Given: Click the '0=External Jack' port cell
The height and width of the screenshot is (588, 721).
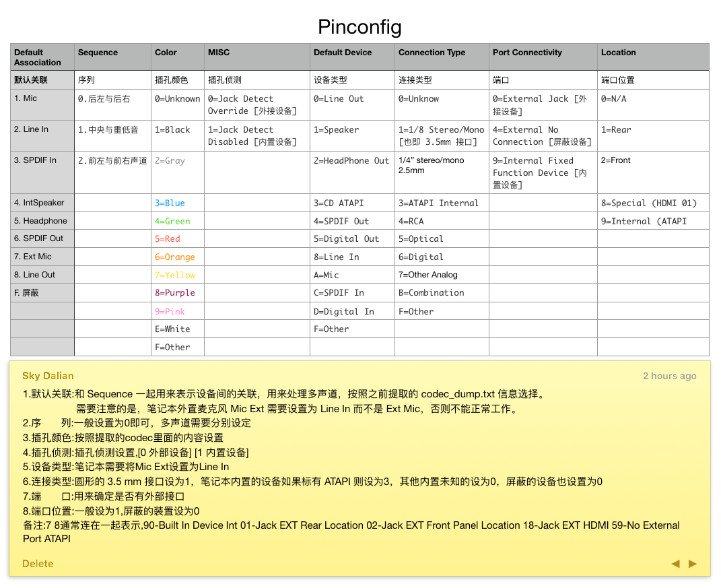Looking at the screenshot, I should [x=543, y=105].
